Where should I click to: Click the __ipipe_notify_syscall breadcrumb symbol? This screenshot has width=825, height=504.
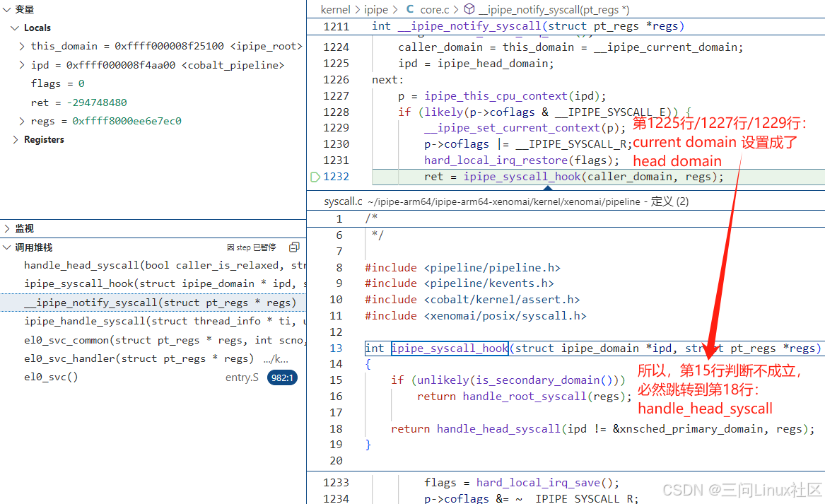pyautogui.click(x=554, y=9)
